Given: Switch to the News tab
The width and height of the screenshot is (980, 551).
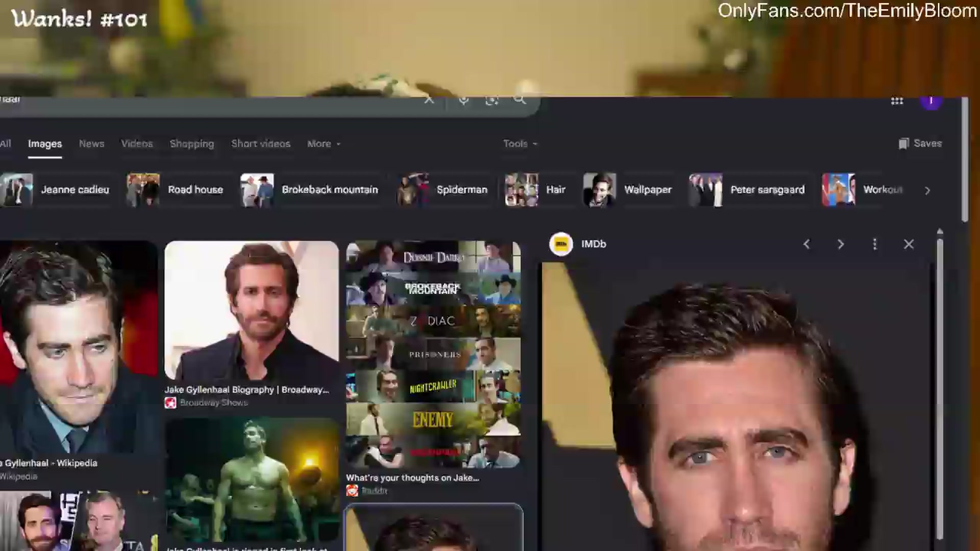Looking at the screenshot, I should tap(91, 144).
